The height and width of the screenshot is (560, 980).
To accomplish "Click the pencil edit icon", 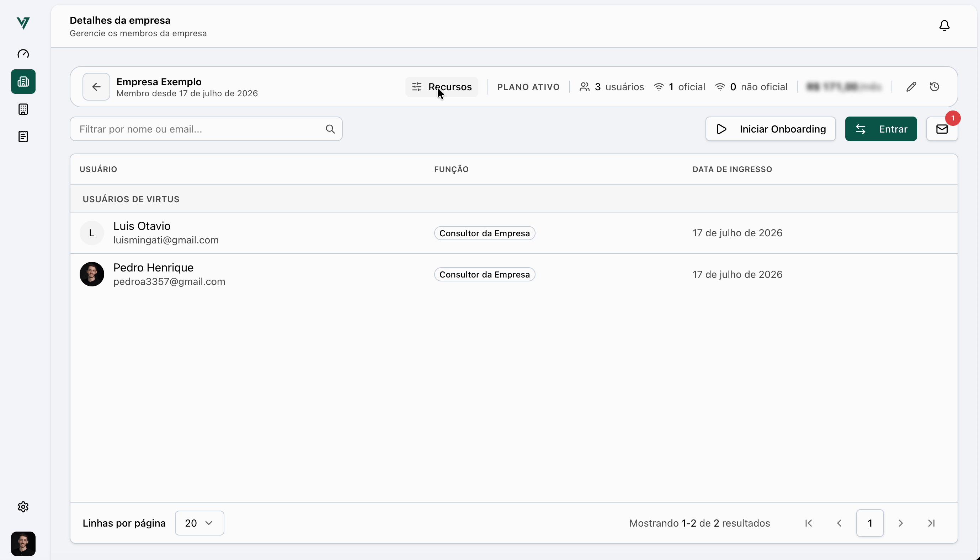I will [x=911, y=87].
